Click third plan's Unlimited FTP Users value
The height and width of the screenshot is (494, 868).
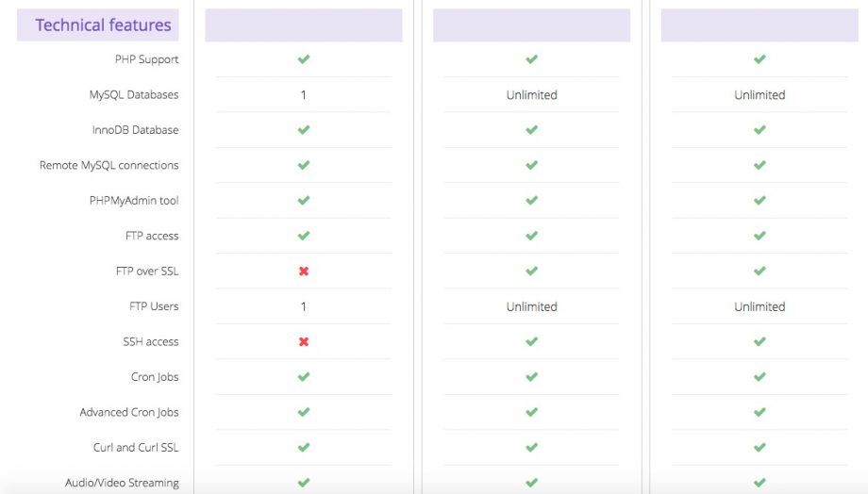[759, 306]
